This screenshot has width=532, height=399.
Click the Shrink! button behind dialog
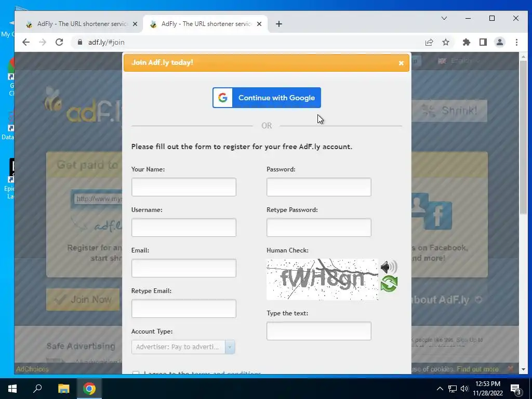click(449, 111)
